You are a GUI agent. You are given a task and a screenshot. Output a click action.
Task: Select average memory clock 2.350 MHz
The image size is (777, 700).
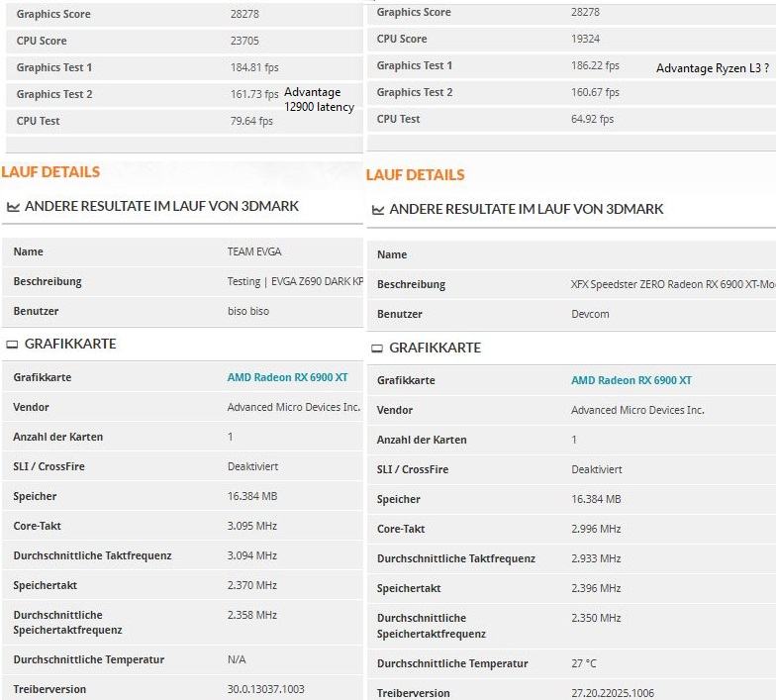point(596,618)
